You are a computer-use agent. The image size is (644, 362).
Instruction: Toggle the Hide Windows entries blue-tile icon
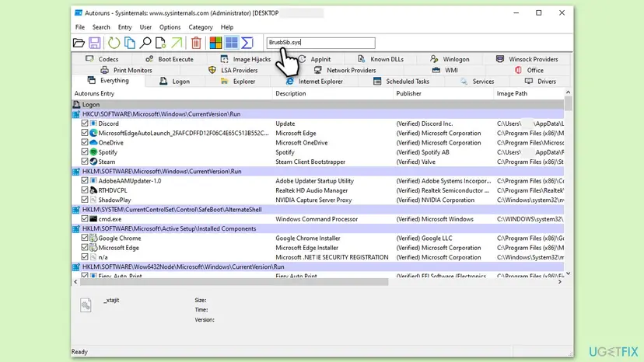[232, 43]
